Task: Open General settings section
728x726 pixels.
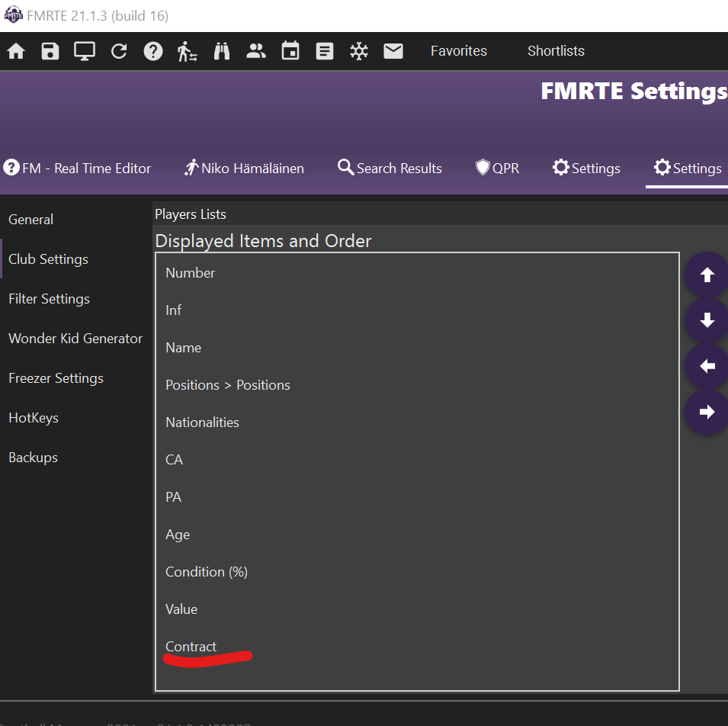Action: 76,219
